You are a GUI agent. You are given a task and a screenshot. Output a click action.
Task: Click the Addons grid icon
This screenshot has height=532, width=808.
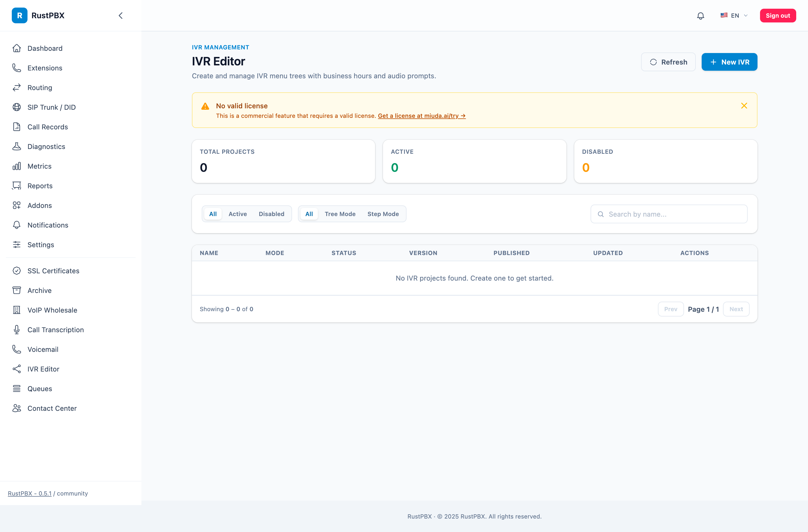click(x=17, y=205)
